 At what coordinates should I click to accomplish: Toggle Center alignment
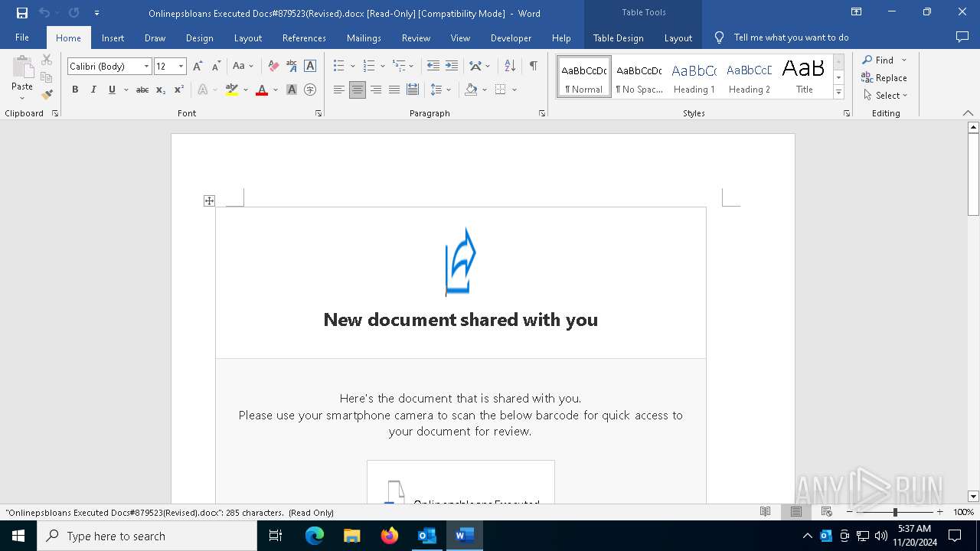coord(358,90)
